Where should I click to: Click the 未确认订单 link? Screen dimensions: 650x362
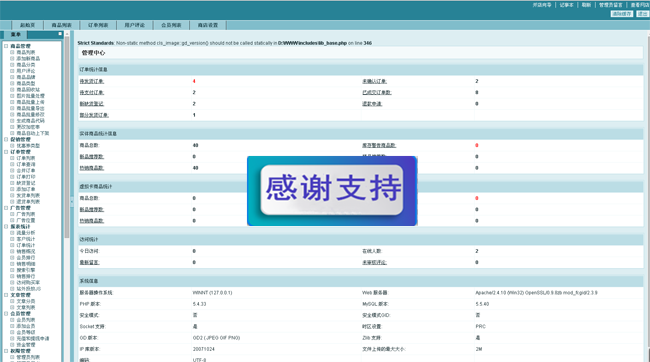point(374,81)
